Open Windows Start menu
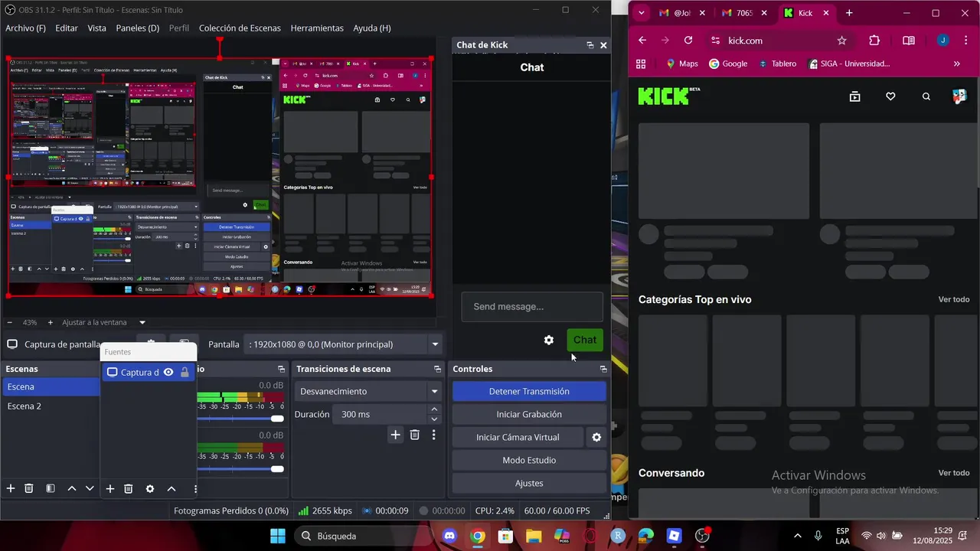 pyautogui.click(x=278, y=536)
